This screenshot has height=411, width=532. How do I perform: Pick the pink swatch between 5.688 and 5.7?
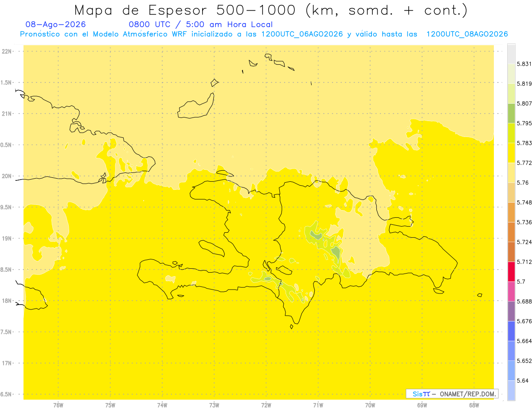coord(511,291)
